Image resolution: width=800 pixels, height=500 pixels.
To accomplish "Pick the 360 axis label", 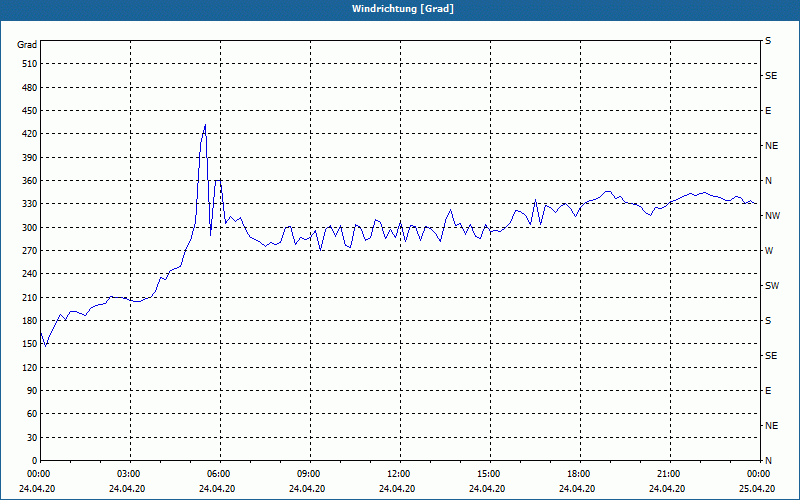I will (30, 181).
